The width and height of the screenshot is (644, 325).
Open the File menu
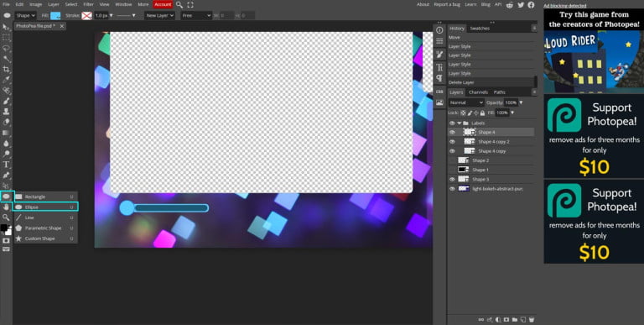click(x=6, y=4)
